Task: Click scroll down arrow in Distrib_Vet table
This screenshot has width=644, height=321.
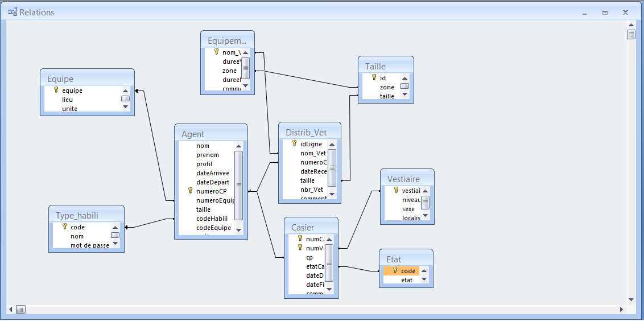Action: coord(332,195)
